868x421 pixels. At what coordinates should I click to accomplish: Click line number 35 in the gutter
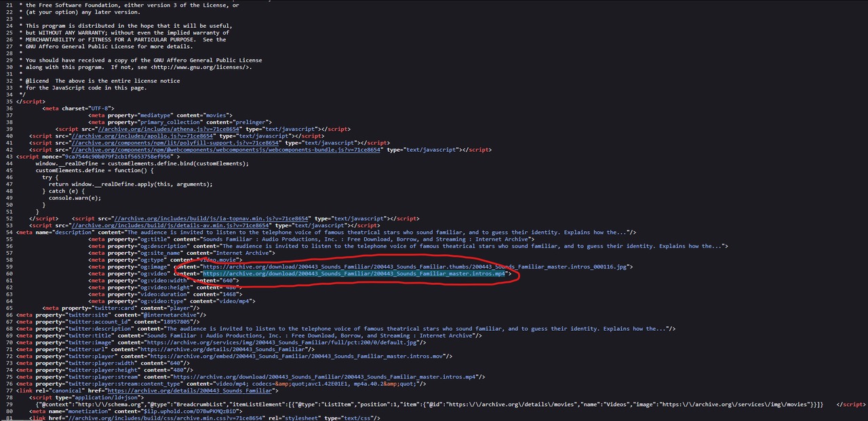[x=9, y=102]
